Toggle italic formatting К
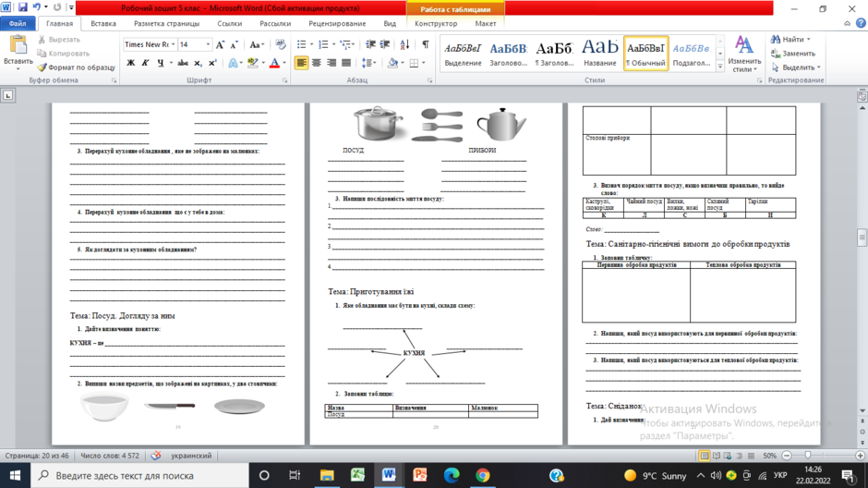The image size is (868, 488). pyautogui.click(x=145, y=63)
